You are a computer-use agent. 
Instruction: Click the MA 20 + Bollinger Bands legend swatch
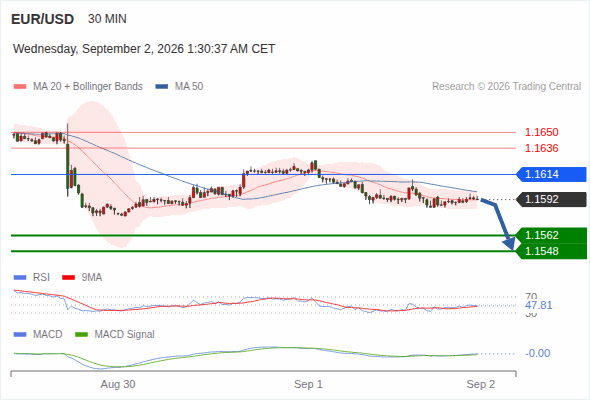(x=20, y=87)
